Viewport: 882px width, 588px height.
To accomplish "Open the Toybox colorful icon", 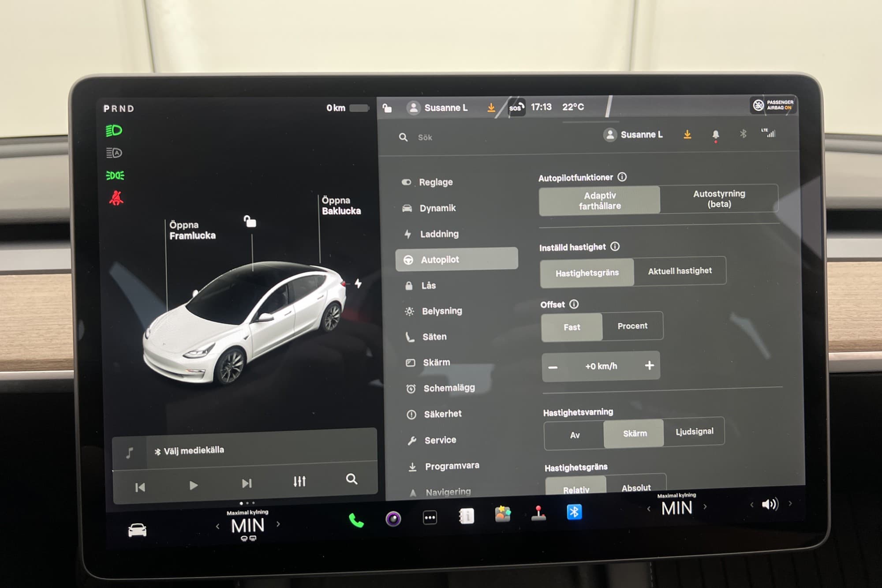I will pyautogui.click(x=503, y=514).
